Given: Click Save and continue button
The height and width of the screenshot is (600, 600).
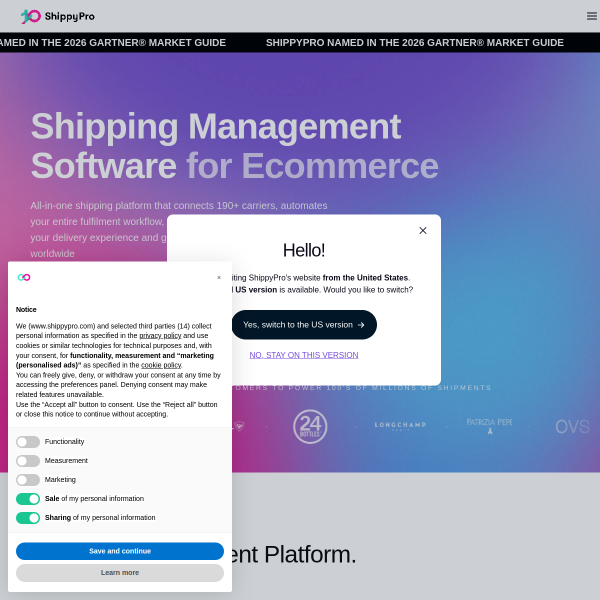Looking at the screenshot, I should tap(120, 551).
